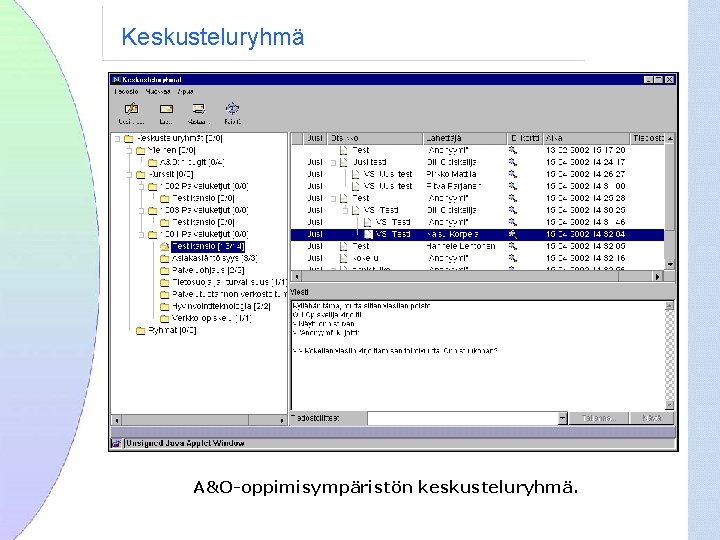This screenshot has height=540, width=720.
Task: Collapse the Kurssit [0/0] tree node
Action: pos(129,174)
